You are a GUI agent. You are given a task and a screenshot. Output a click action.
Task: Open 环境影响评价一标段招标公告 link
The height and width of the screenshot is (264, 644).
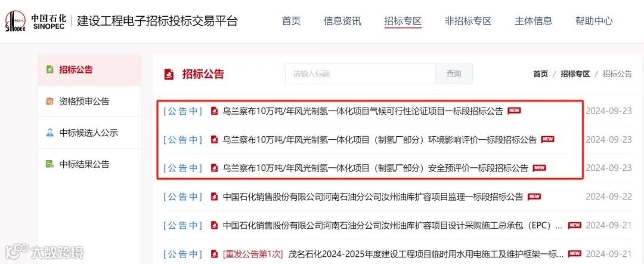point(379,140)
